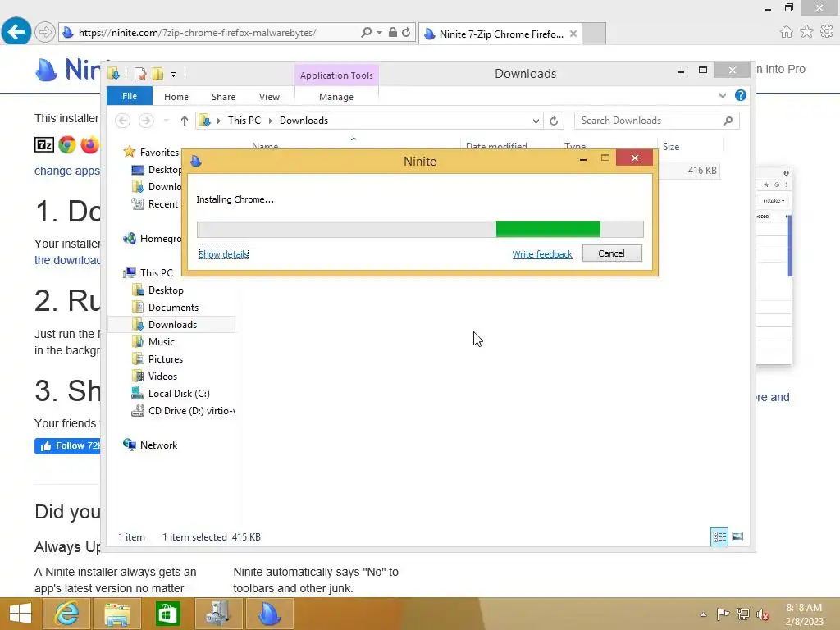This screenshot has height=630, width=840.
Task: Expand the arrow after This PC in path
Action: tap(270, 121)
